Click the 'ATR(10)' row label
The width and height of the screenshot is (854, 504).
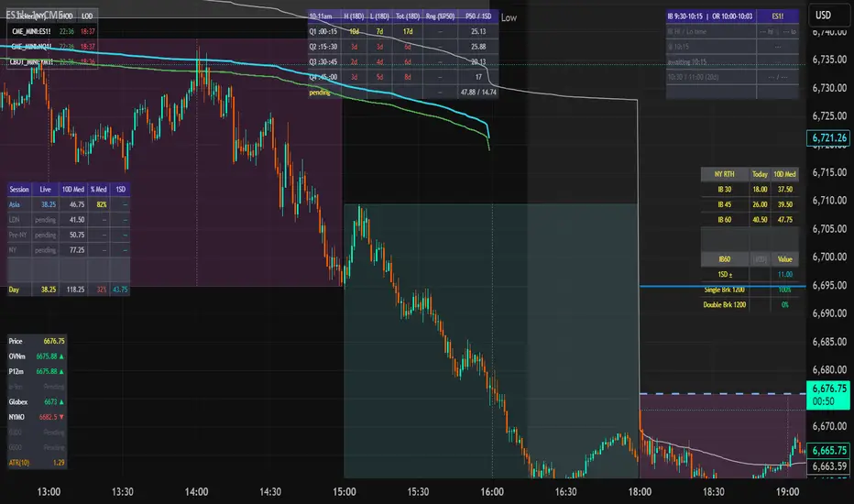pos(19,463)
